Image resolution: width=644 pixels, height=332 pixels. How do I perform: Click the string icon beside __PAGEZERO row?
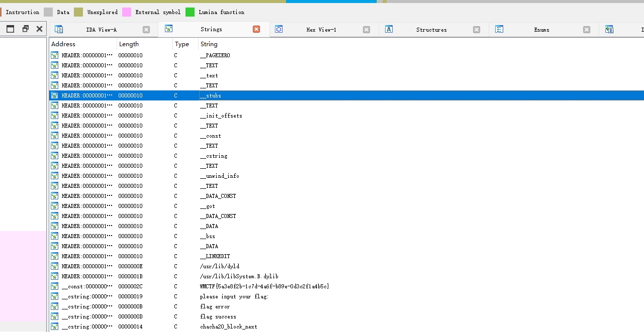(x=54, y=55)
